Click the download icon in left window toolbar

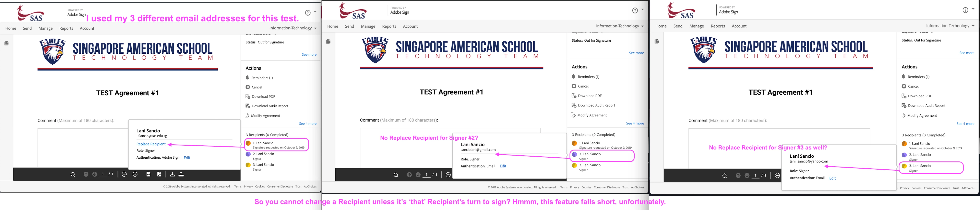pyautogui.click(x=172, y=174)
